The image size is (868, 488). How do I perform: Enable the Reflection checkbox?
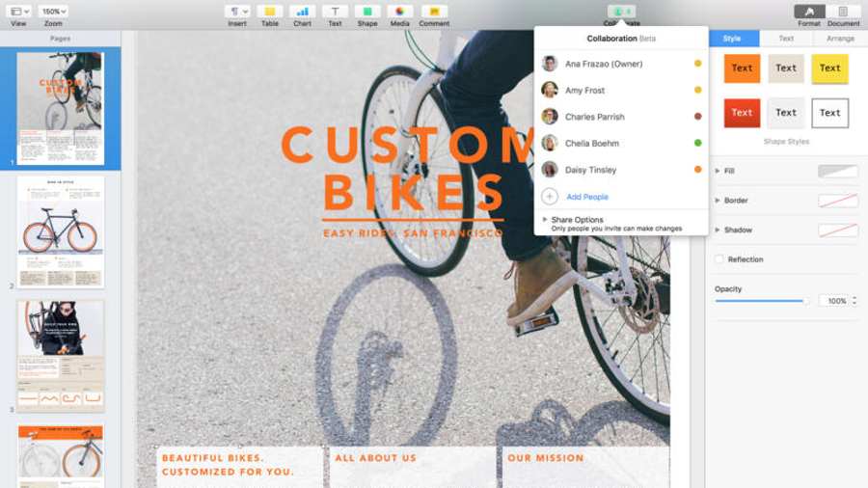click(719, 258)
